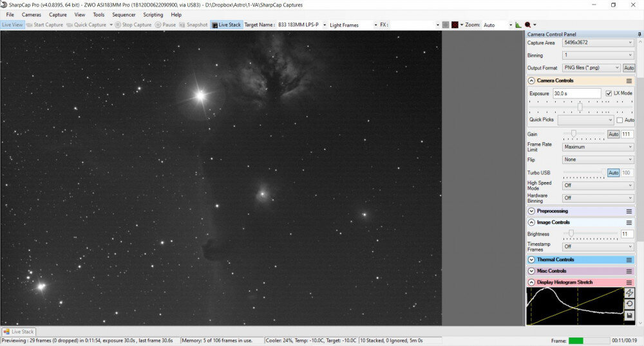Click the reset stretch circular-arrow button
Image resolution: width=644 pixels, height=346 pixels.
629,304
